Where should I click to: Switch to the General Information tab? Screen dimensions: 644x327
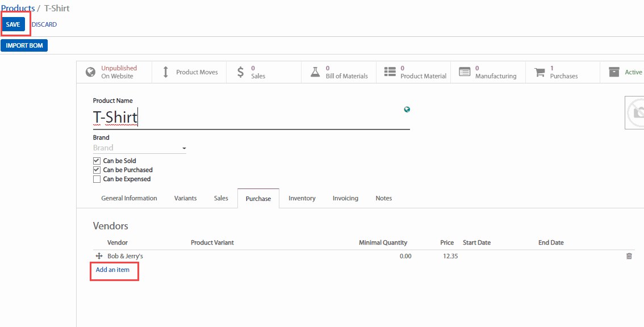pos(129,198)
